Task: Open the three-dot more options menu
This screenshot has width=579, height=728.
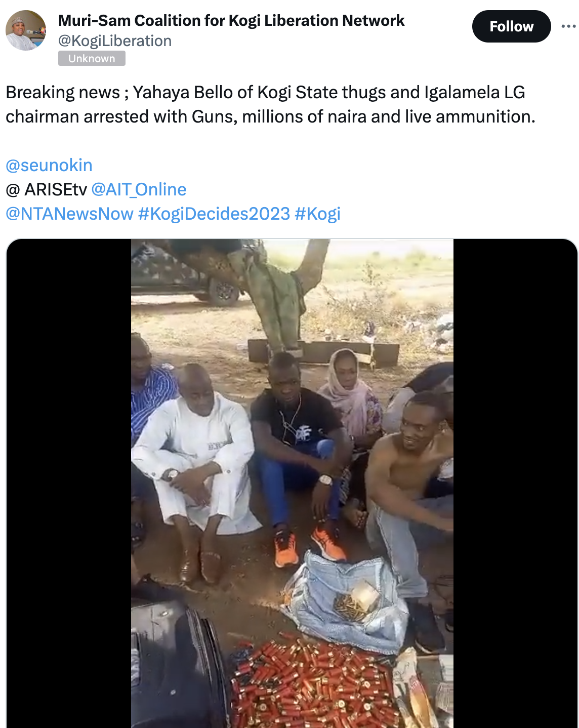Action: coord(568,26)
